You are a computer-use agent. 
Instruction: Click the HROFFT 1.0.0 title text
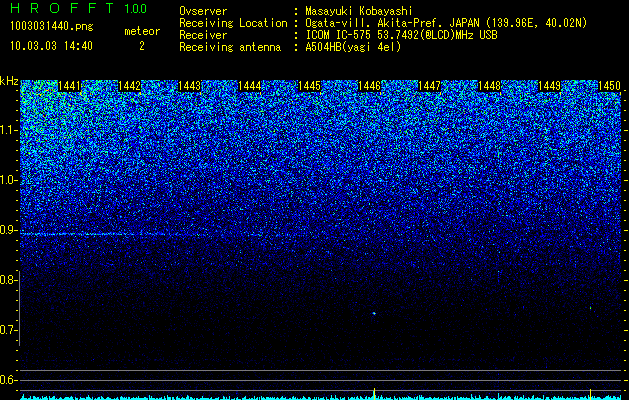[78, 8]
